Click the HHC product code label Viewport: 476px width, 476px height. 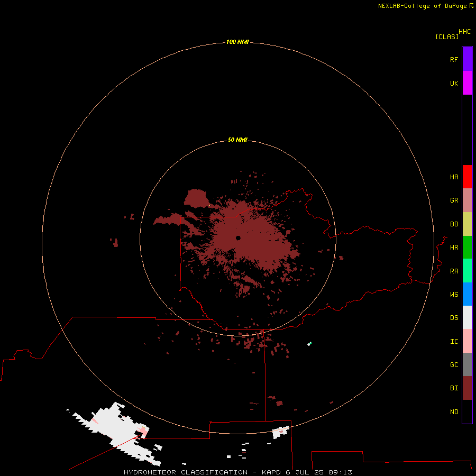(x=464, y=31)
